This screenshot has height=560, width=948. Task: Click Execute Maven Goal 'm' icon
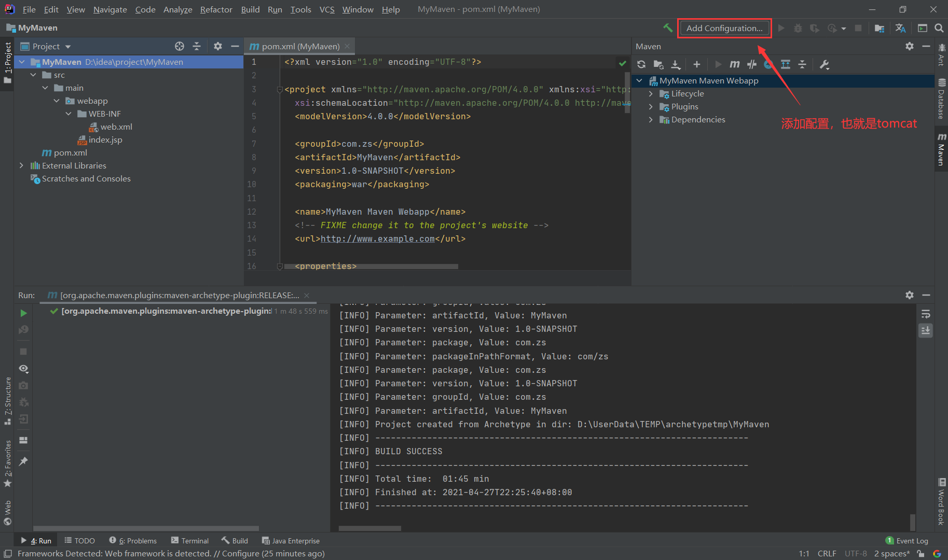[734, 64]
